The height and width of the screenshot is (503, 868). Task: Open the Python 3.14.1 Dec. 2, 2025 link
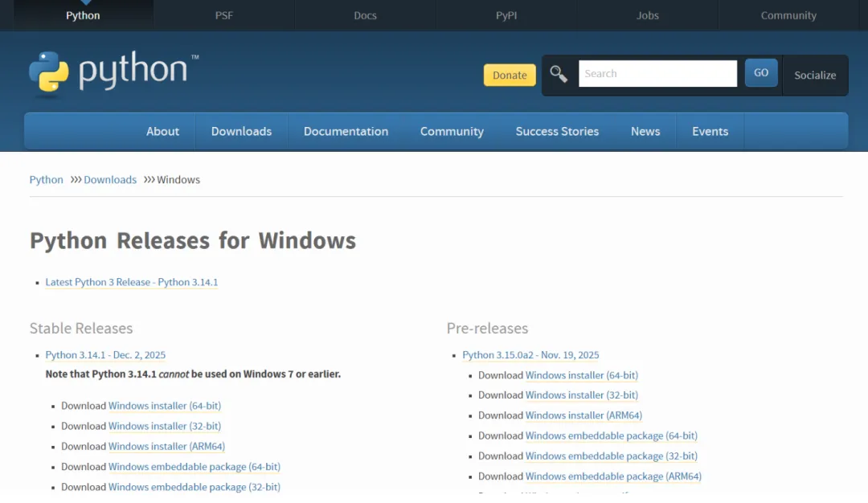[x=105, y=354]
